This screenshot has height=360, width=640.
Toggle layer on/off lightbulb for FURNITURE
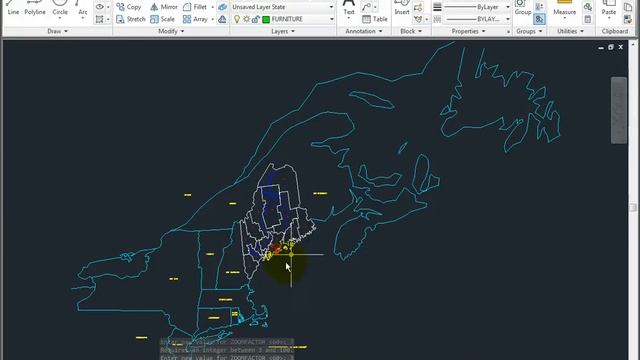coord(237,19)
